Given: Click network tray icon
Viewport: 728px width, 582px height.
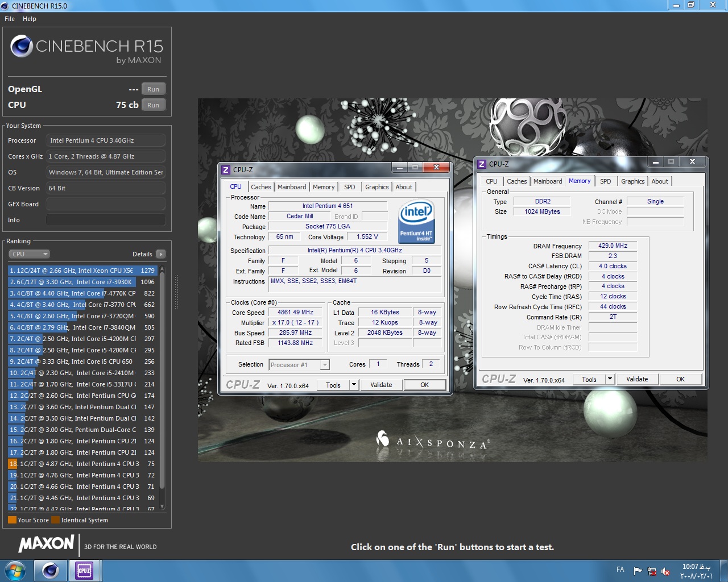Looking at the screenshot, I should point(652,571).
